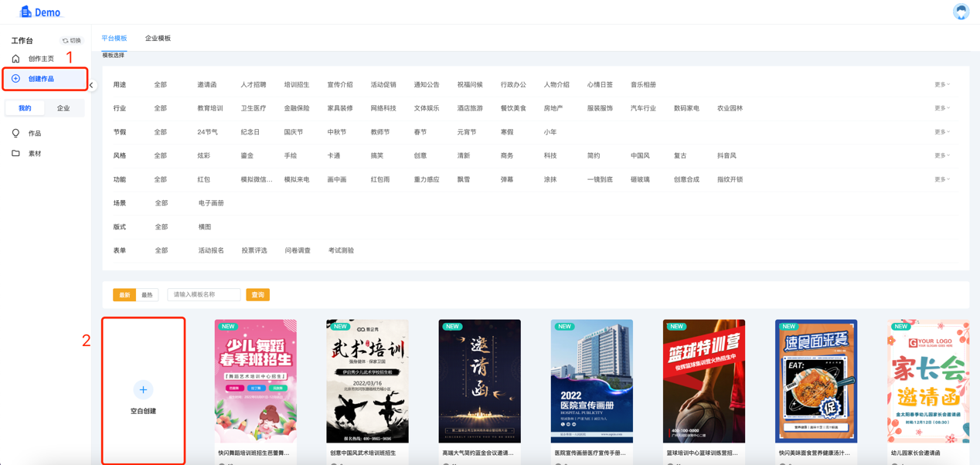Open 家长会邀请函 template thumbnail
This screenshot has width=980, height=465.
(928, 381)
